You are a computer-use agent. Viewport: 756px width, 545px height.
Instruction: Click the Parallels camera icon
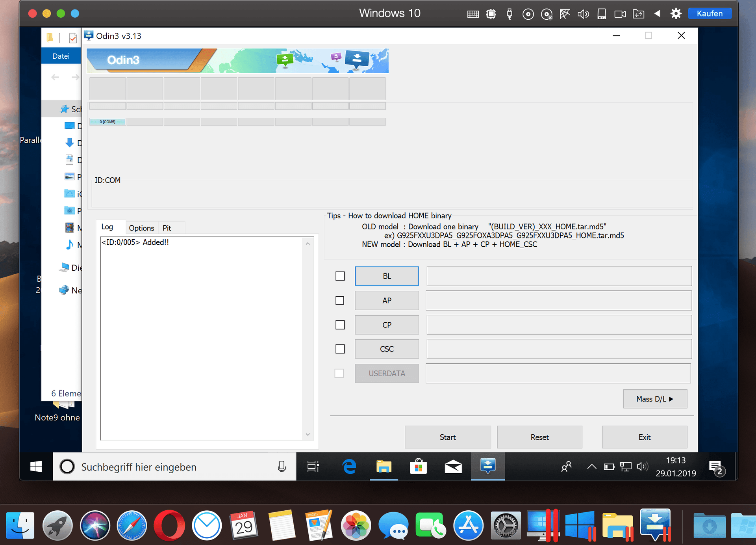pos(620,14)
